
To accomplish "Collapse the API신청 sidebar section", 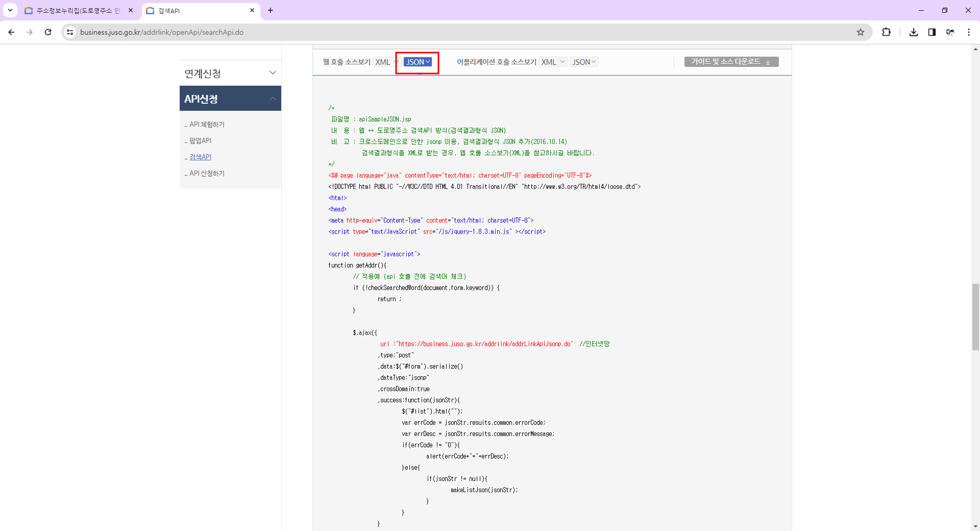I will click(230, 99).
